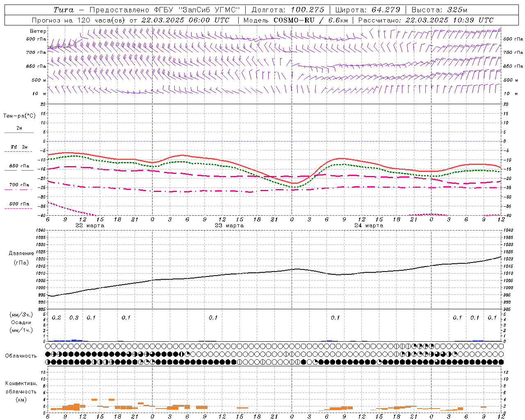525x420 pixels.
Task: Click the "(км)" unit under convective cloudiness
Action: point(21,399)
